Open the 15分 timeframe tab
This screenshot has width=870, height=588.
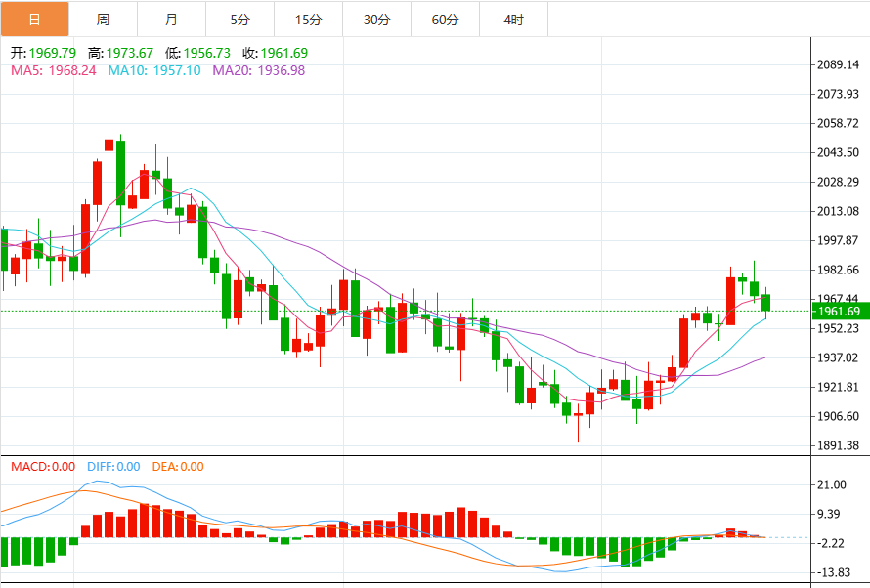(x=309, y=20)
